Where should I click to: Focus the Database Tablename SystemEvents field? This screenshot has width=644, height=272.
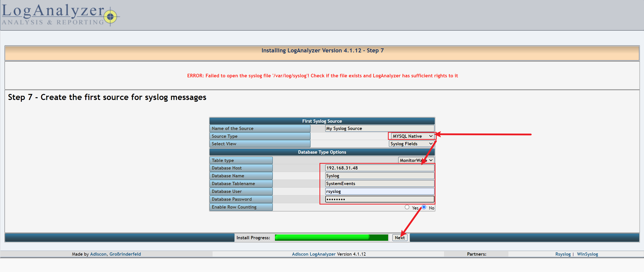[x=379, y=184]
